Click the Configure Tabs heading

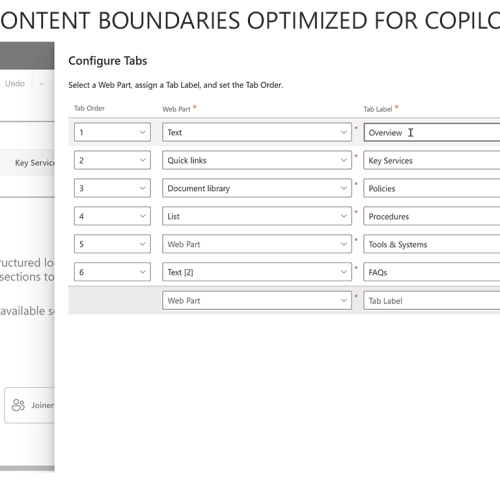[x=108, y=61]
